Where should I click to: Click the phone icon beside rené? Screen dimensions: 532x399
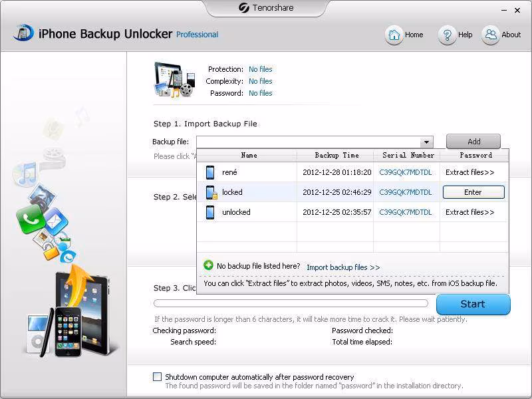pos(210,172)
